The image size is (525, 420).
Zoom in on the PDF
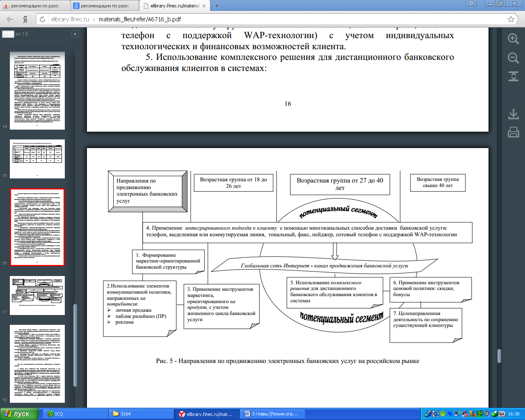[513, 39]
